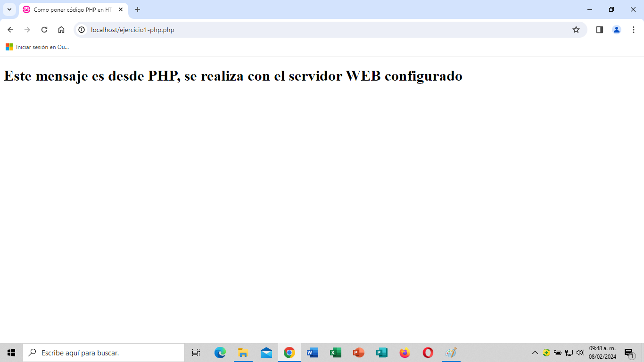Screen dimensions: 644x362
Task: Open the Chrome three-dot menu
Action: 633,30
